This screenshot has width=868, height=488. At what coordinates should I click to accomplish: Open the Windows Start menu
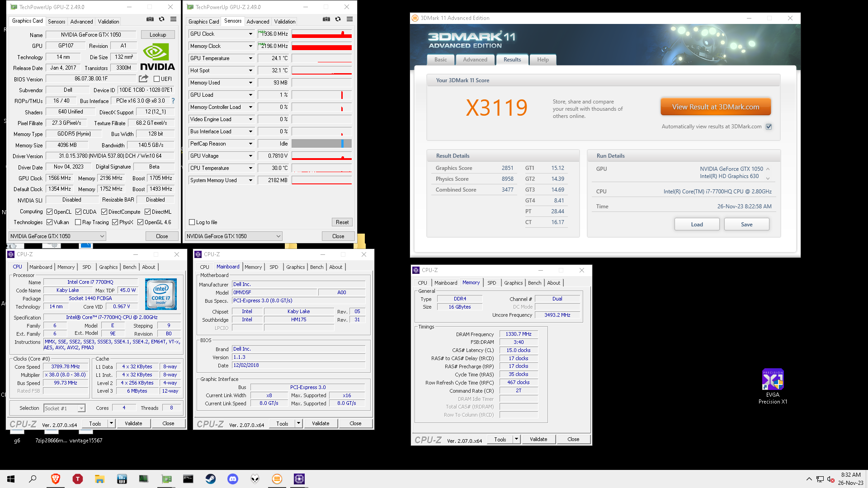click(x=11, y=479)
